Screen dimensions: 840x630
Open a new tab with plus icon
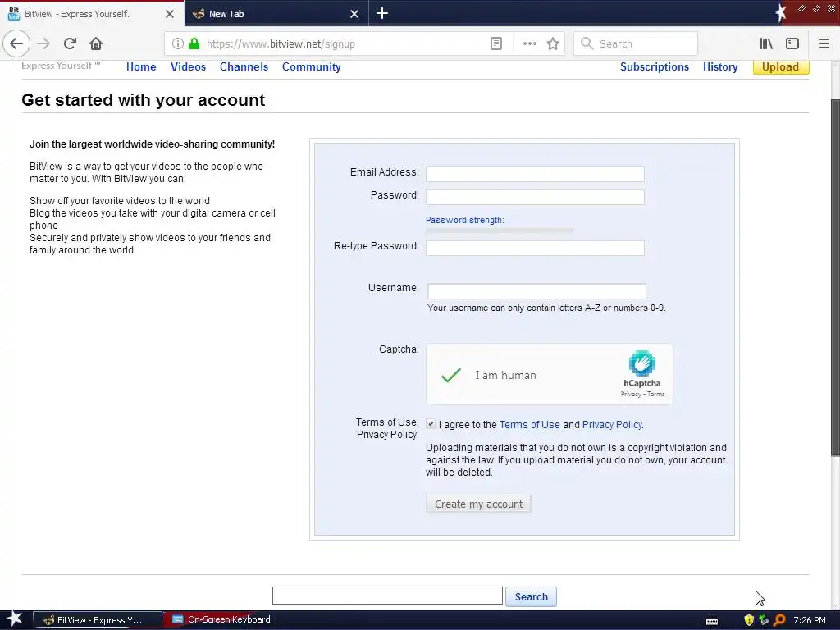coord(382,13)
